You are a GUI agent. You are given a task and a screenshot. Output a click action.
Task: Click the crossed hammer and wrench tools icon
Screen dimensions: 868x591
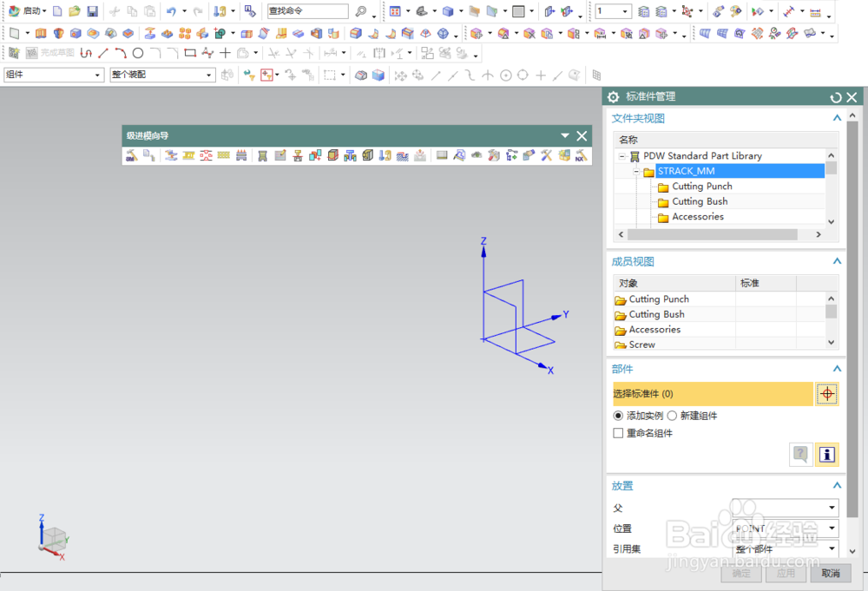point(546,155)
